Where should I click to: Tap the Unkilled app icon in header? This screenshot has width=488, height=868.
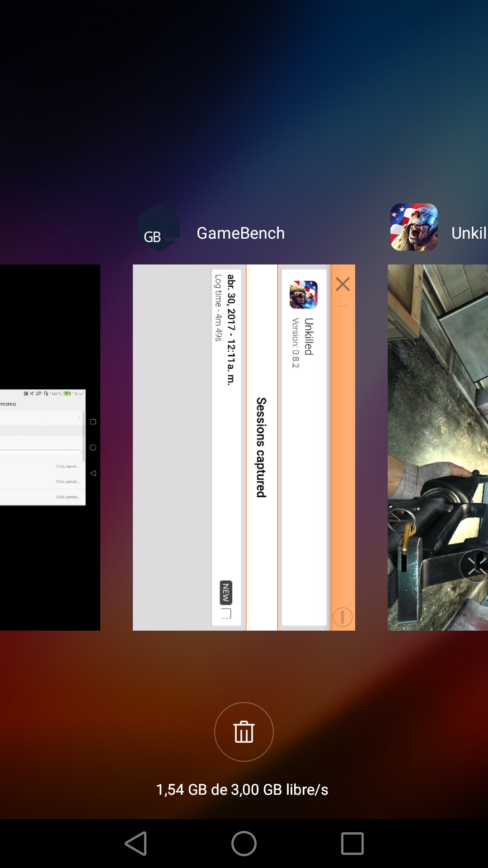pyautogui.click(x=414, y=227)
